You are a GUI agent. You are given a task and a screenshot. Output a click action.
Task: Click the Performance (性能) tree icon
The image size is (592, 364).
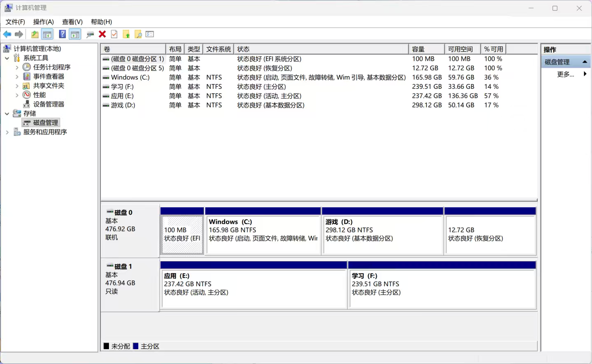coord(27,95)
